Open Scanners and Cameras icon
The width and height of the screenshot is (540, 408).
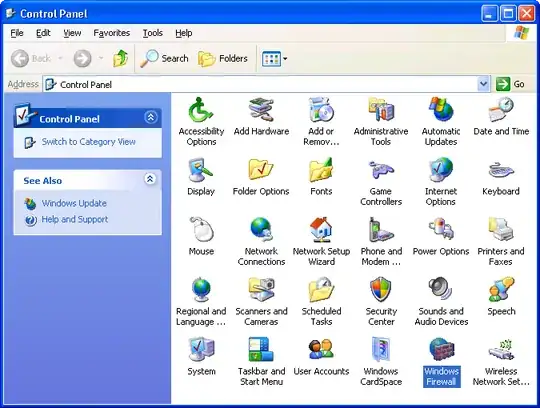pyautogui.click(x=261, y=290)
